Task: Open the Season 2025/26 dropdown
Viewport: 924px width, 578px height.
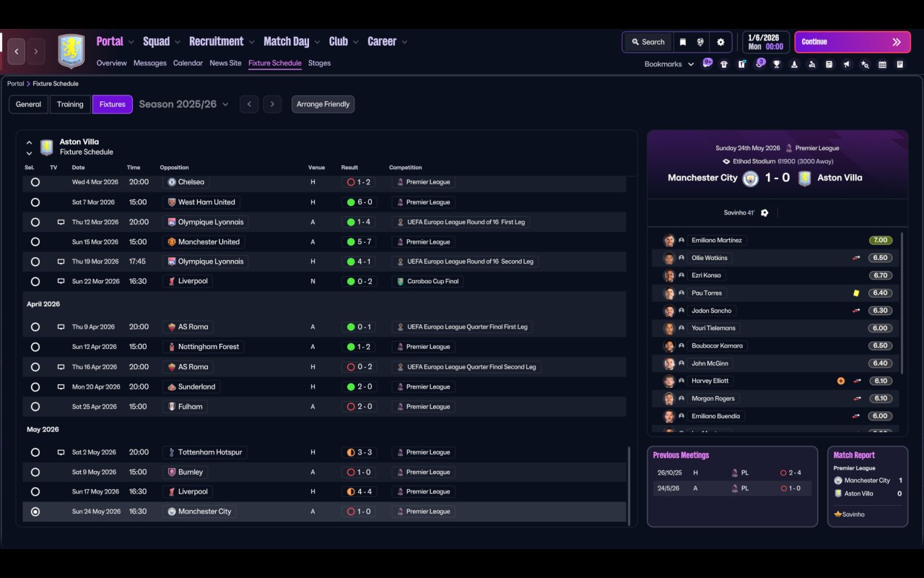Action: tap(183, 104)
